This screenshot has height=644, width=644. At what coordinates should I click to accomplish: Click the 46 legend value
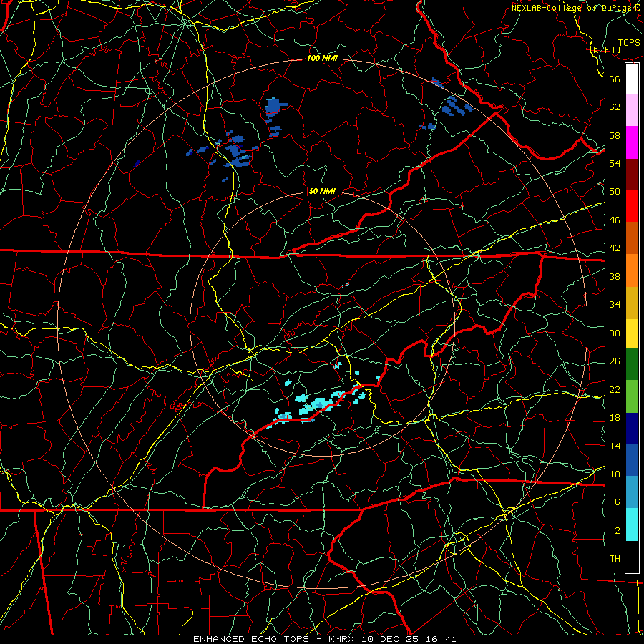coord(615,220)
